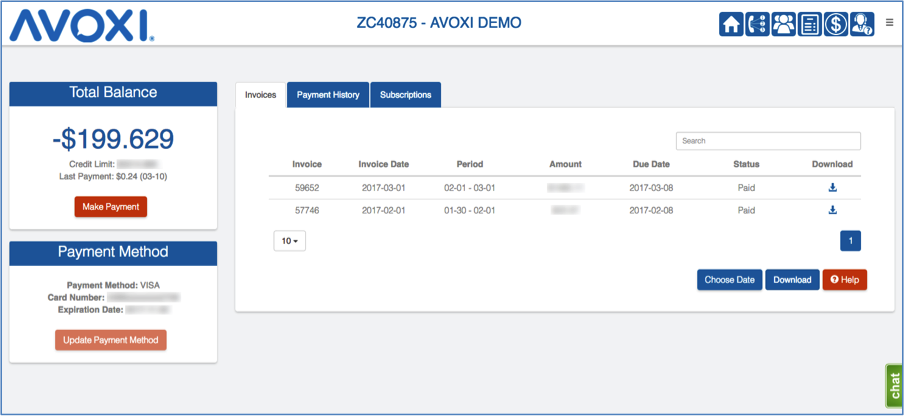Download invoice 59652 via its arrow icon
This screenshot has height=416, width=904.
click(x=832, y=187)
